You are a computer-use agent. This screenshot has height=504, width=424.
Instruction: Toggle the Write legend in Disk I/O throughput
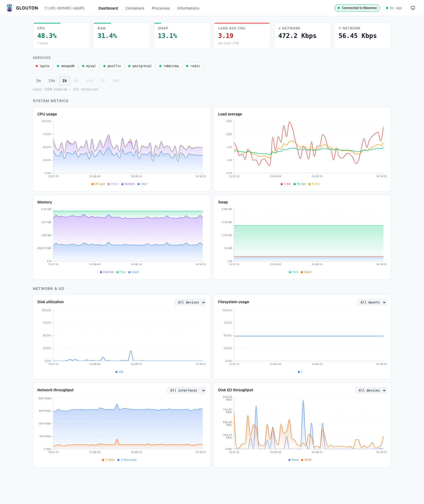click(306, 460)
